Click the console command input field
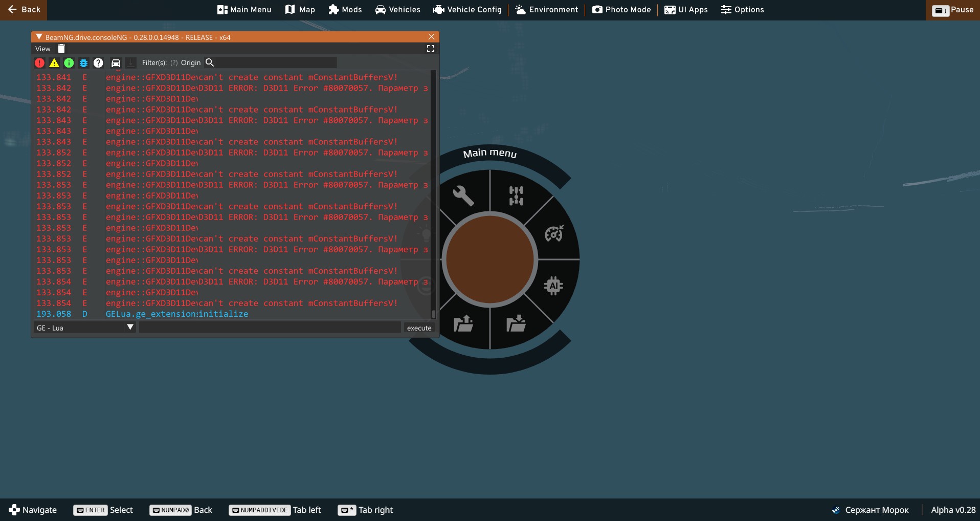 click(x=270, y=328)
